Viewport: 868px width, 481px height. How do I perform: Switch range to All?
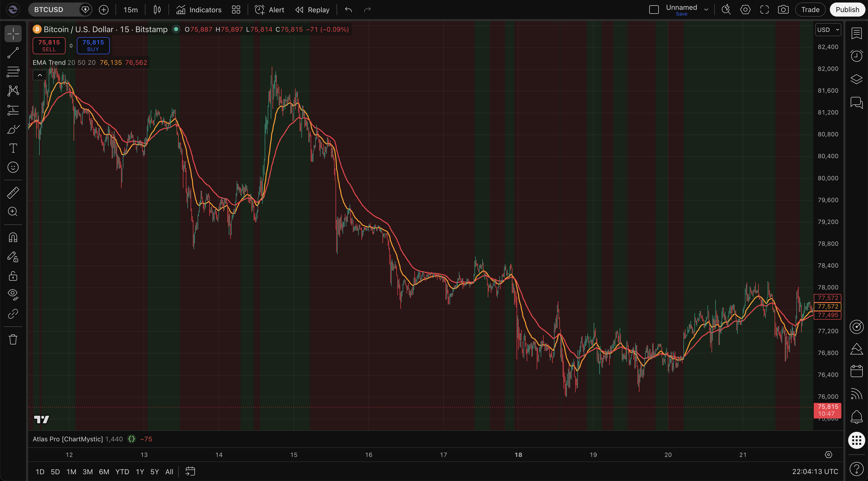pyautogui.click(x=169, y=471)
